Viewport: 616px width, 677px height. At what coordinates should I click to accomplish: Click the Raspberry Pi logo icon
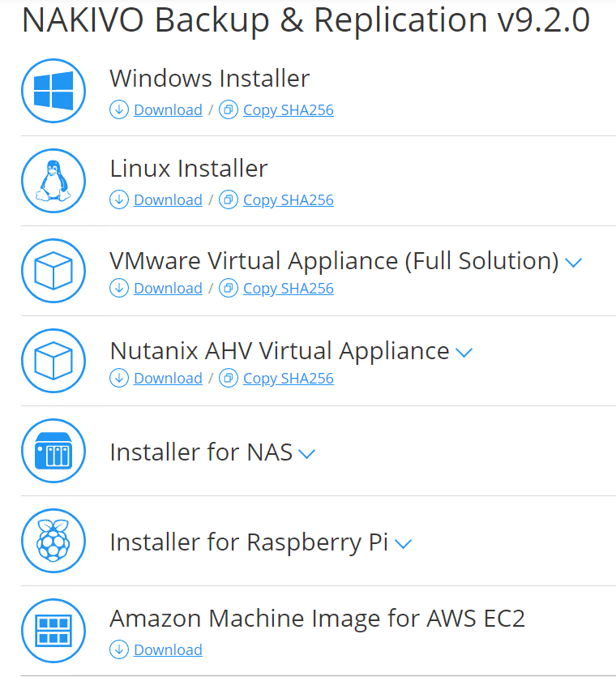(53, 541)
